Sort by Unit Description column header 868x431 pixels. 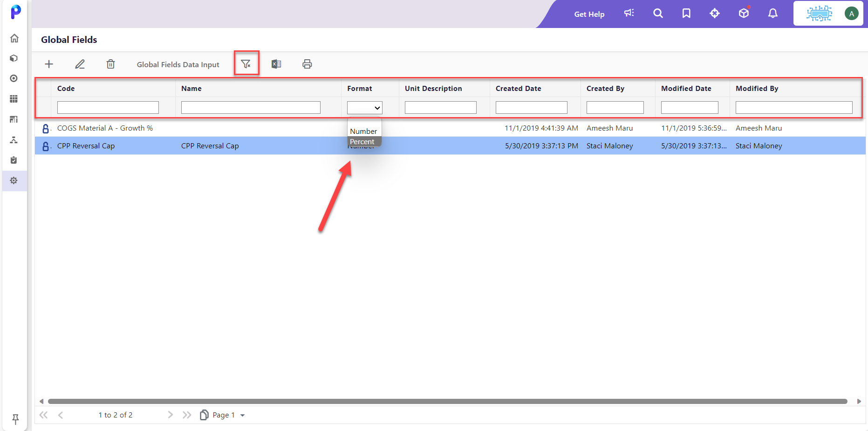[x=433, y=89]
